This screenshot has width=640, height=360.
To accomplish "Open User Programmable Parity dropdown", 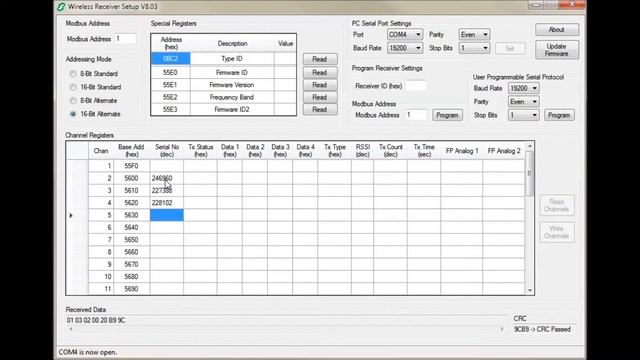I will (524, 102).
